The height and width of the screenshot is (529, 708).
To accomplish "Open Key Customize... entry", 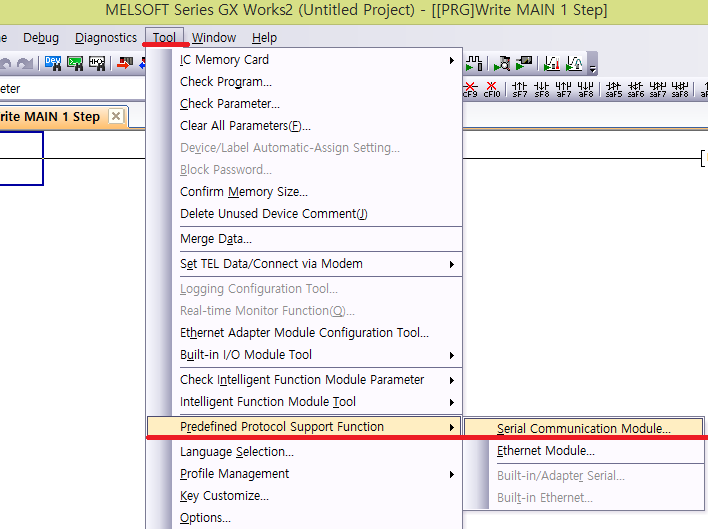I will click(317, 496).
